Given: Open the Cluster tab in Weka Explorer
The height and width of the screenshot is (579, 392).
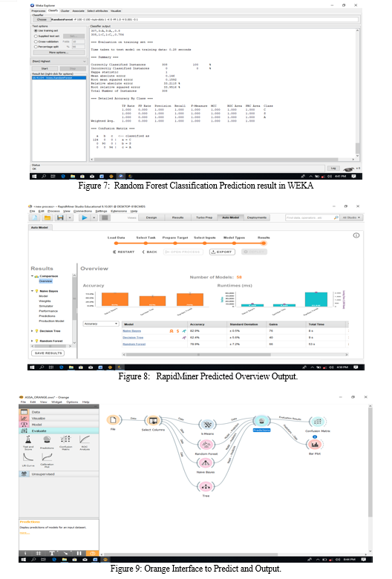Looking at the screenshot, I should tap(65, 11).
